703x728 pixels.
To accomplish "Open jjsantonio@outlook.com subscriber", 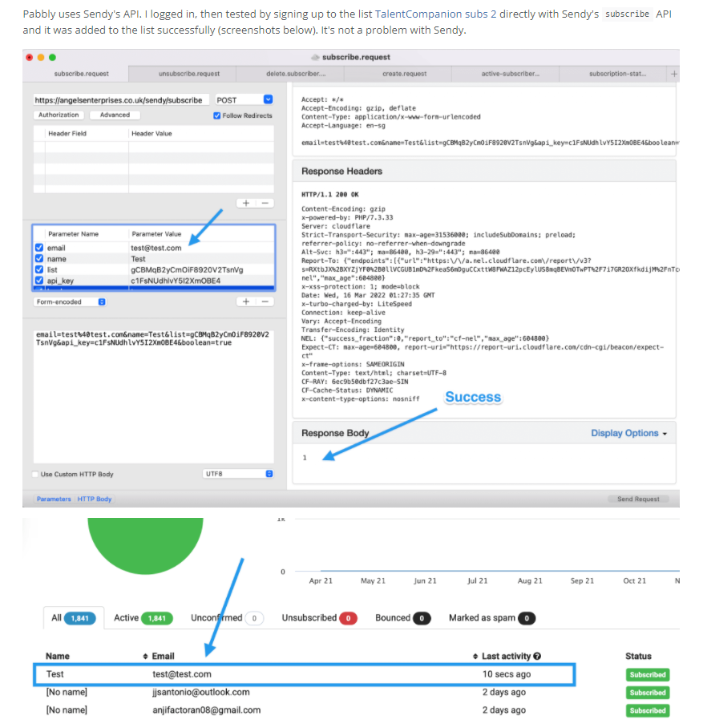I will 200,692.
